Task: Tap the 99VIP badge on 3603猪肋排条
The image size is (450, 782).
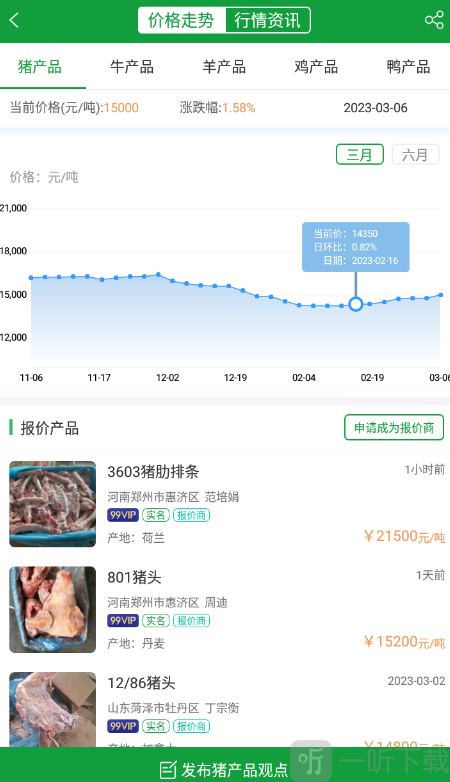Action: [123, 515]
